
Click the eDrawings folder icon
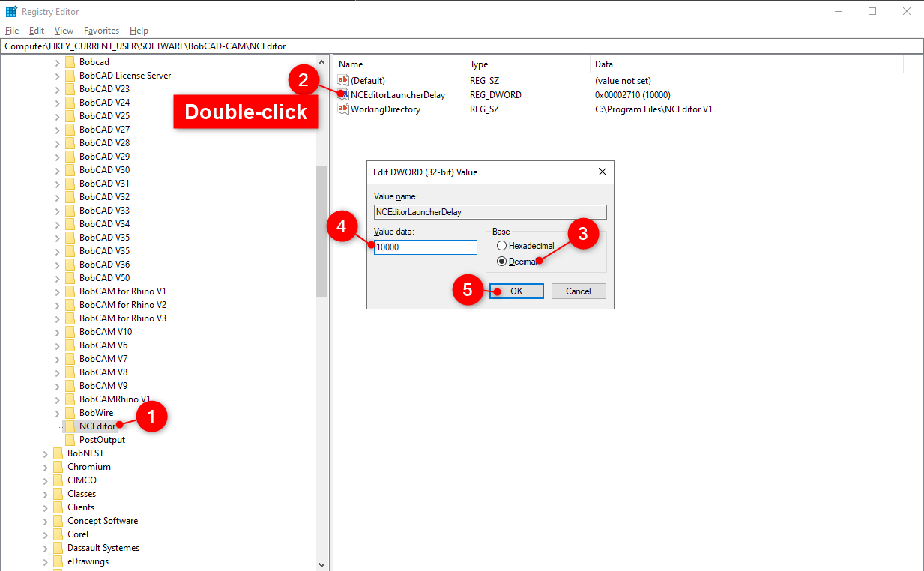(58, 561)
